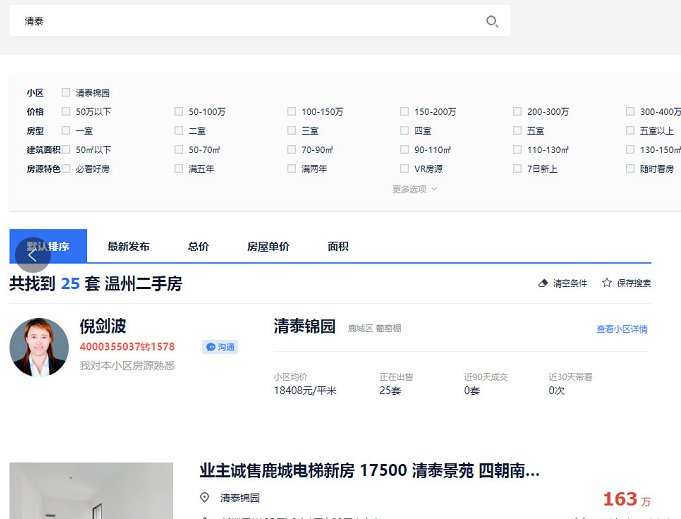Open the 查看小区详情 link

pyautogui.click(x=622, y=329)
